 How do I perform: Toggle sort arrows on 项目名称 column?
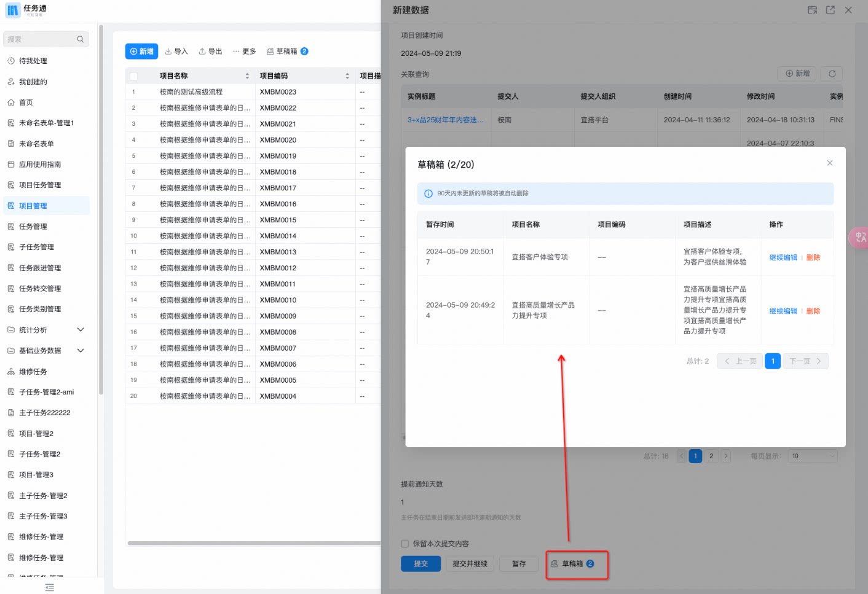(247, 76)
